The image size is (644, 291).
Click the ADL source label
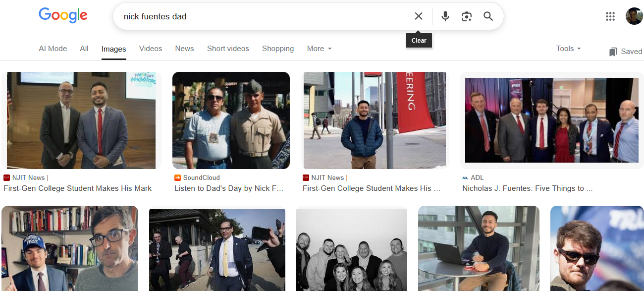click(x=477, y=177)
